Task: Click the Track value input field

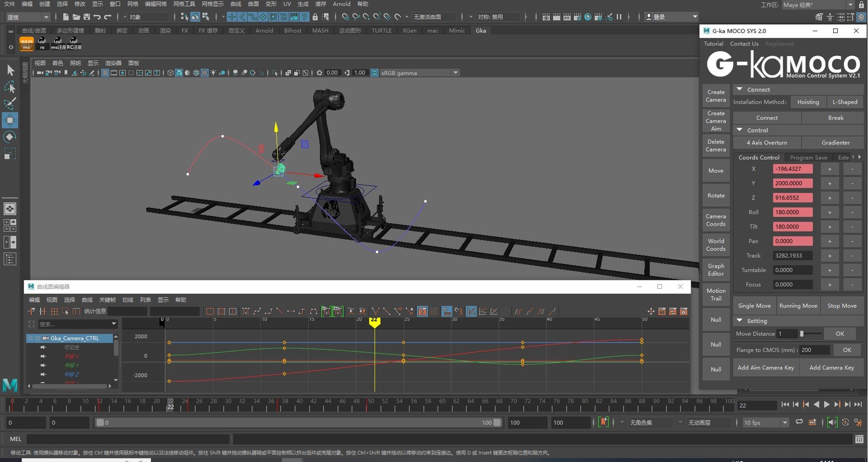Action: click(x=793, y=255)
